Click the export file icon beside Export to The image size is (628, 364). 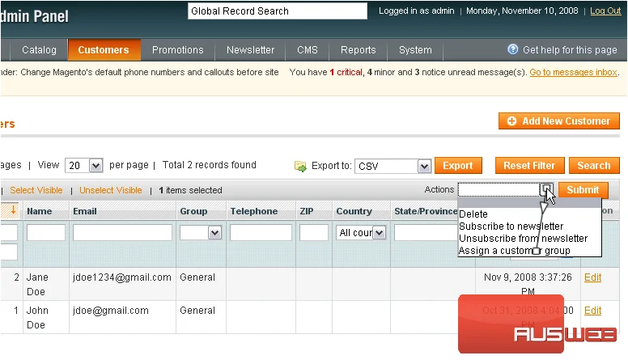[x=300, y=166]
